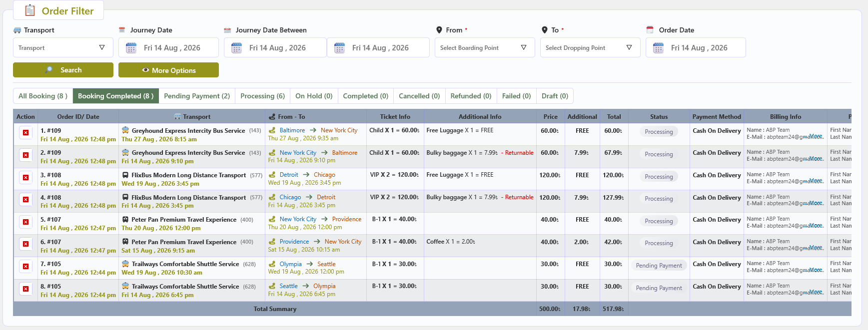Image resolution: width=868 pixels, height=330 pixels.
Task: Open Processing (6) tab
Action: [x=262, y=96]
